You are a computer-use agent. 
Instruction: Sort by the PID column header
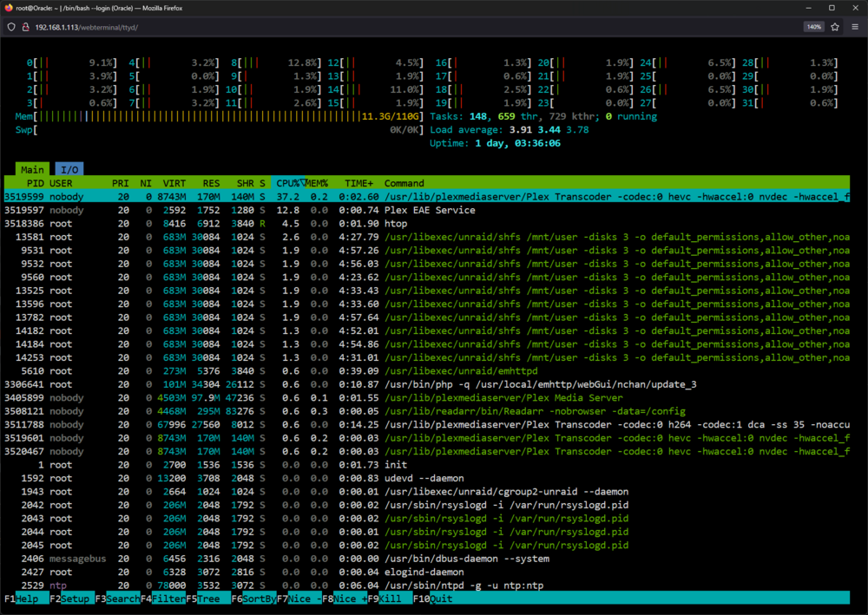(35, 183)
